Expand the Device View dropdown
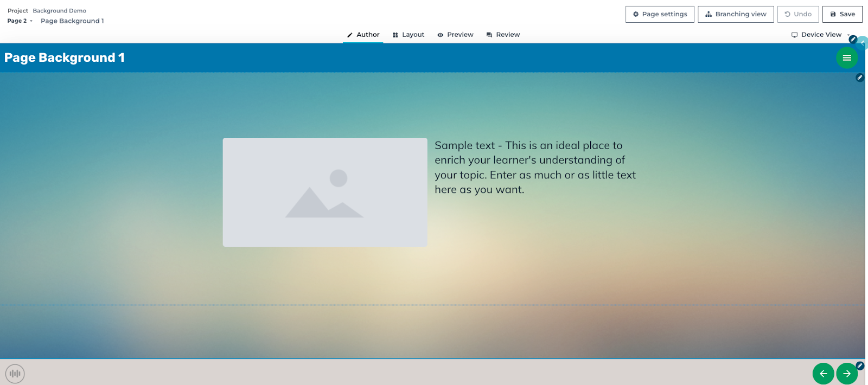Screen dimensions: 868x385 tap(821, 35)
